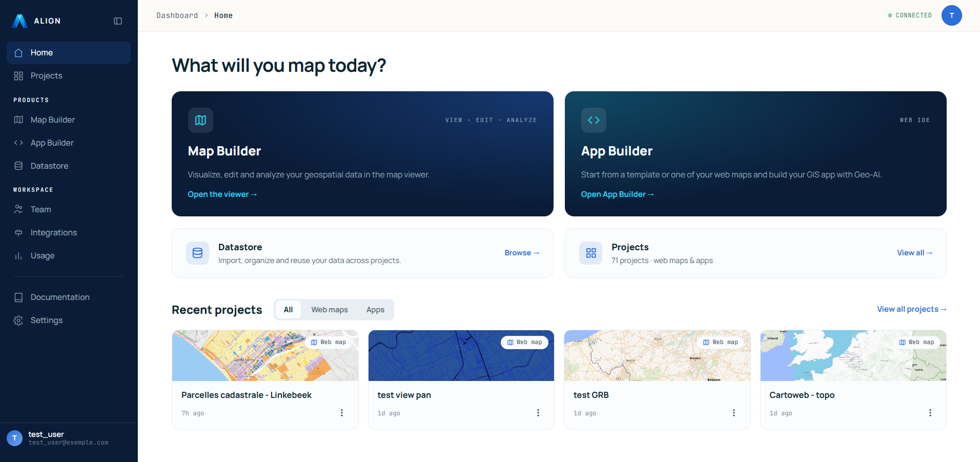The image size is (980, 462).
Task: Click View all projects link
Action: [x=911, y=309]
